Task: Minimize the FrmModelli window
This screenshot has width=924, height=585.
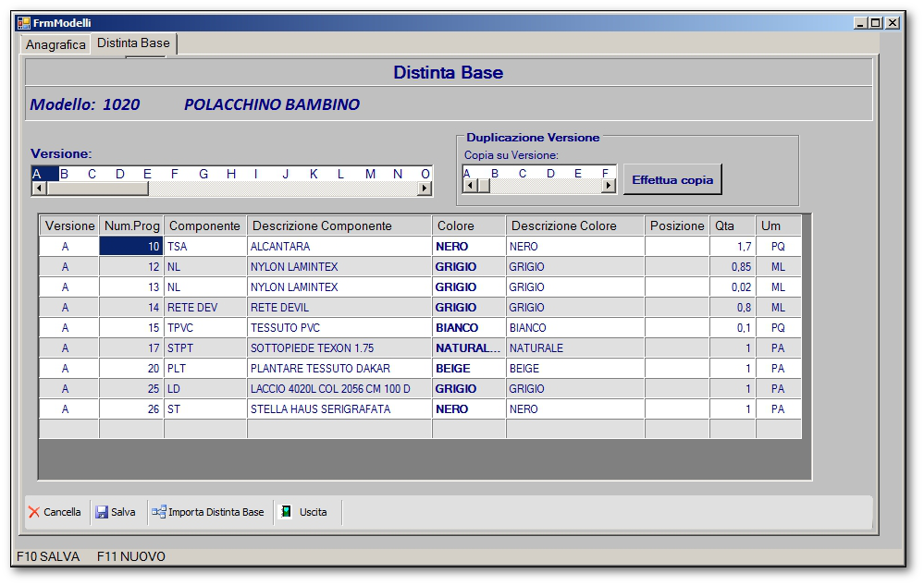Action: (x=861, y=23)
